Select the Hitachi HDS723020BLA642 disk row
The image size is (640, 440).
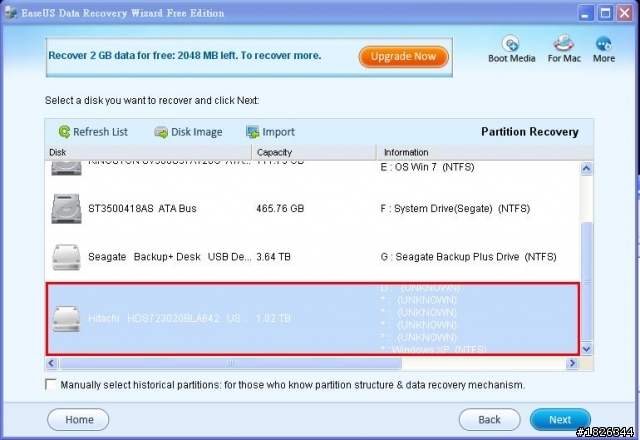[312, 319]
